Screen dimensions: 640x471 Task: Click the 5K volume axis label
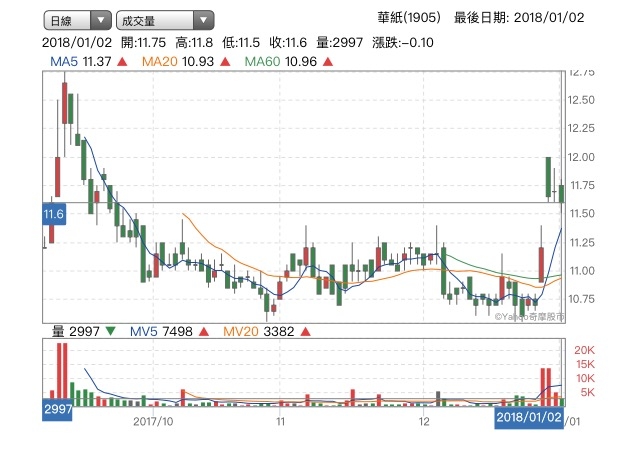588,392
